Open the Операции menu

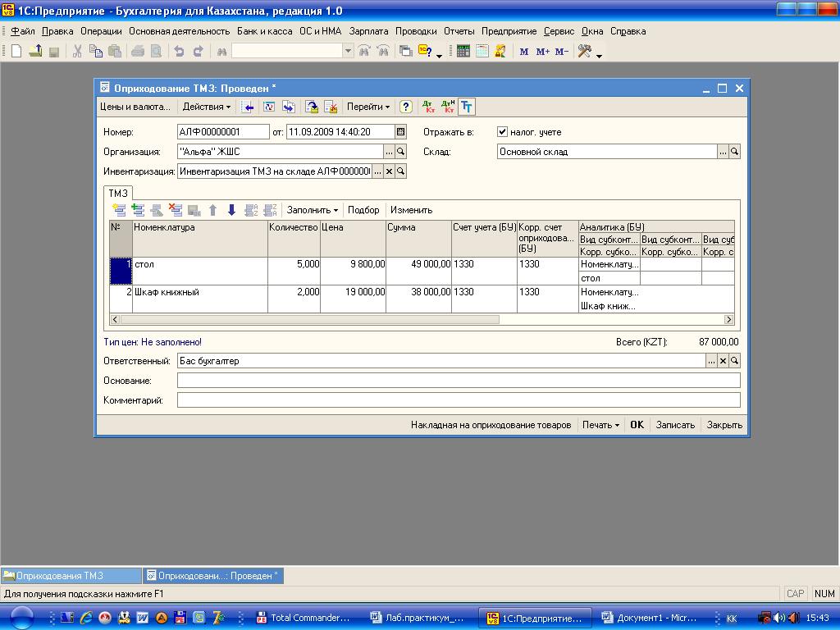click(x=101, y=32)
